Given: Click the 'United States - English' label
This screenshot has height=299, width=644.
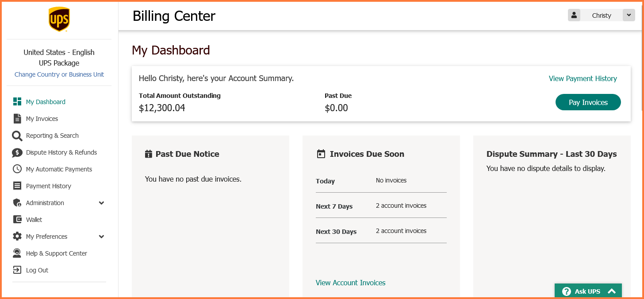Looking at the screenshot, I should [x=59, y=52].
